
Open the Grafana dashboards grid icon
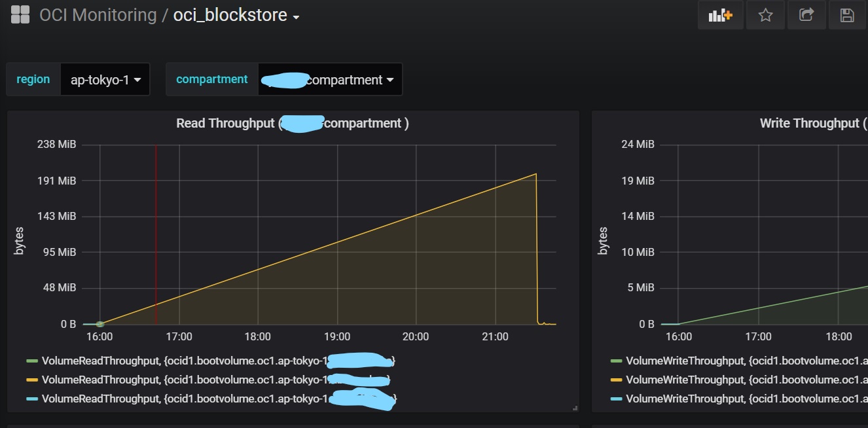pos(20,14)
